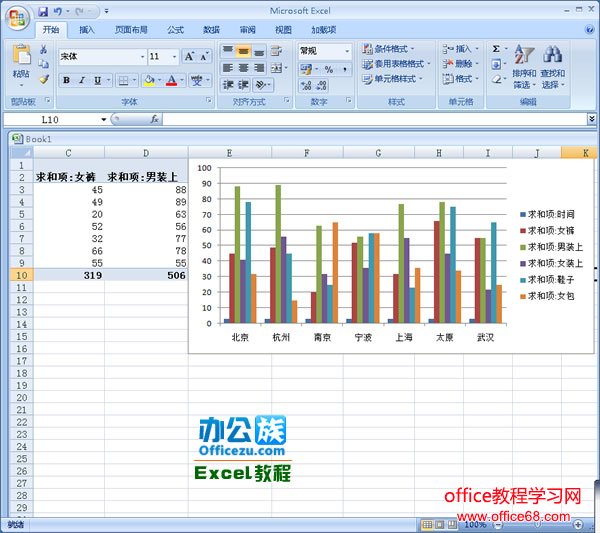Decrease the cell indent

[228, 85]
